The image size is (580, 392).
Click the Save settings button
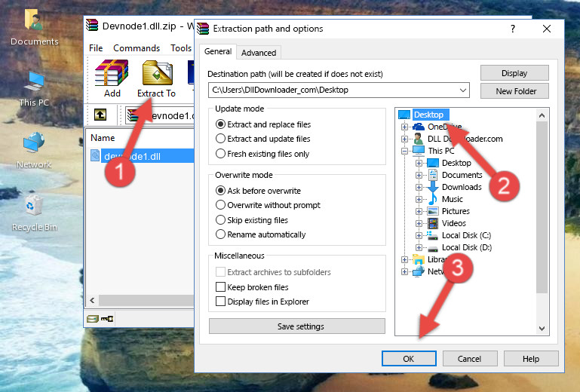tap(297, 326)
